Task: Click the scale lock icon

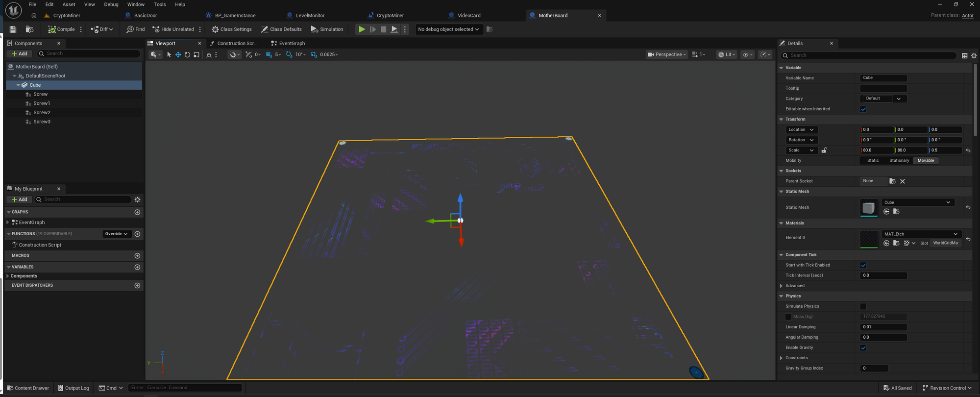Action: pyautogui.click(x=824, y=150)
